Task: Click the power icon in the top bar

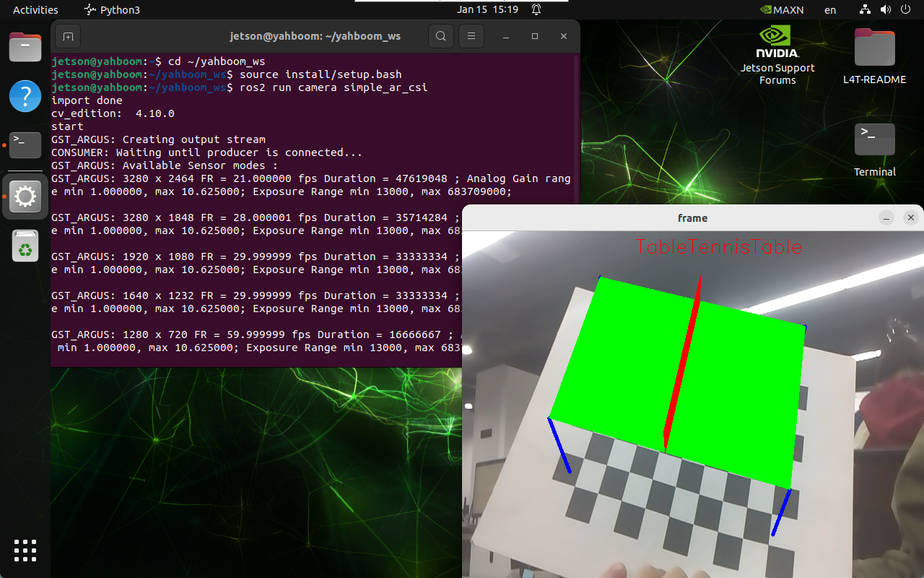Action: click(905, 10)
